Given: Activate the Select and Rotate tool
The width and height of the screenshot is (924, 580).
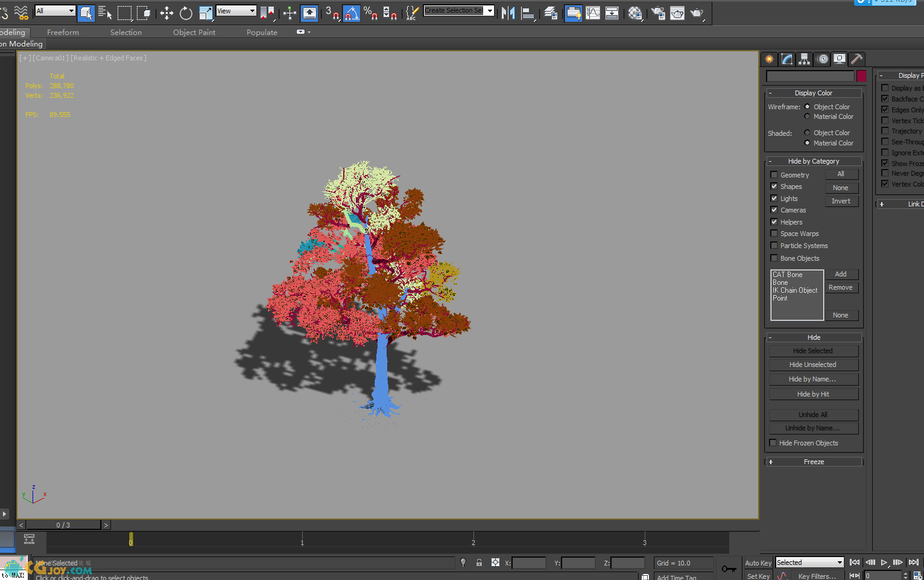Looking at the screenshot, I should coord(186,13).
